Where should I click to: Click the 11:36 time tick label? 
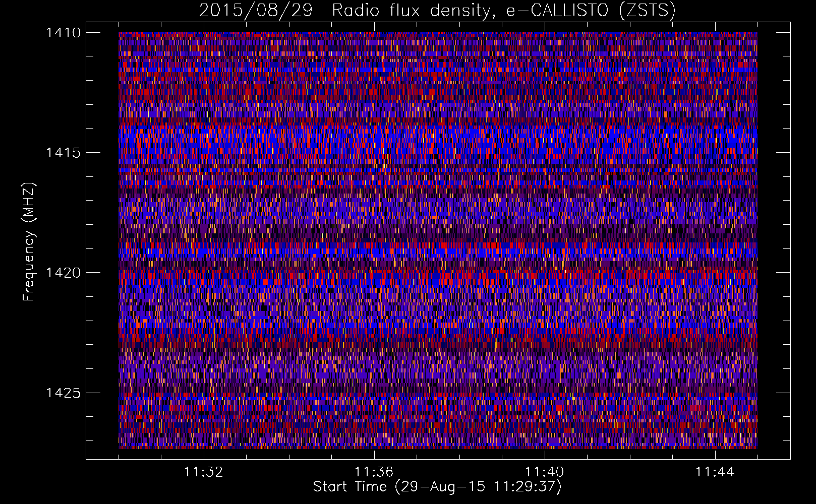pyautogui.click(x=374, y=472)
